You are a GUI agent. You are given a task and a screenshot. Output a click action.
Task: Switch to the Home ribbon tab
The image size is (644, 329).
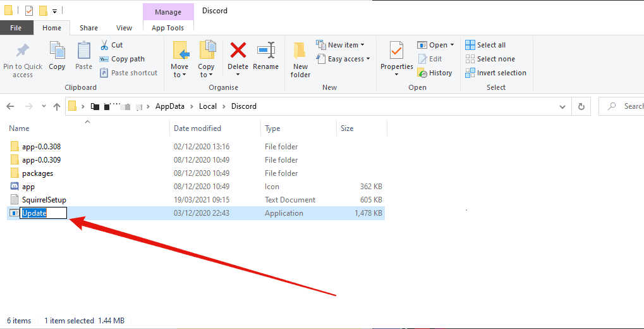pyautogui.click(x=52, y=28)
